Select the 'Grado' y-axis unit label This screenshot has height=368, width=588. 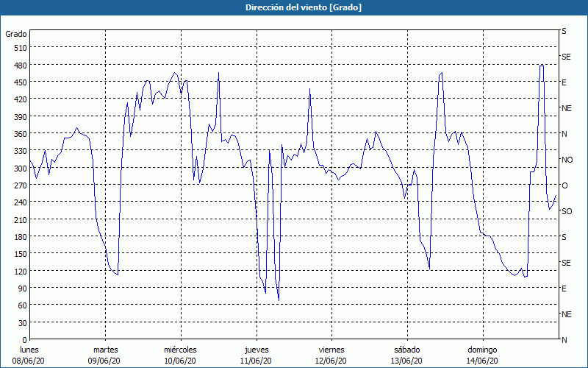click(16, 34)
